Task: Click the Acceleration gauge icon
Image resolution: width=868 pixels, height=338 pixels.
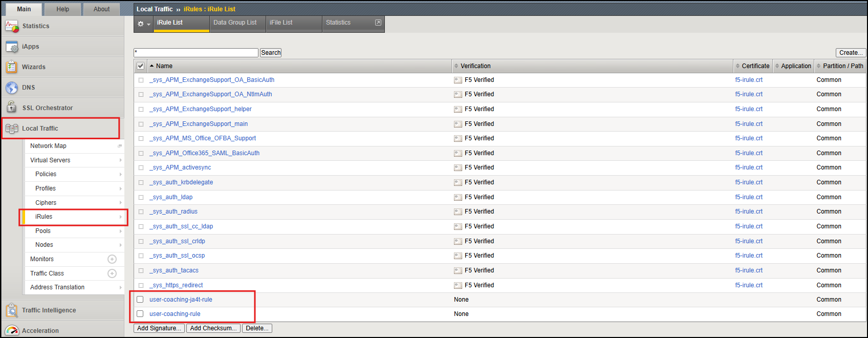Action: pos(12,331)
